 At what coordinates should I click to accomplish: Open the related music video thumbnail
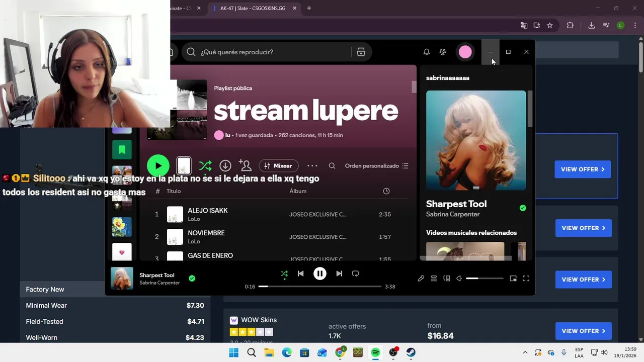465,251
